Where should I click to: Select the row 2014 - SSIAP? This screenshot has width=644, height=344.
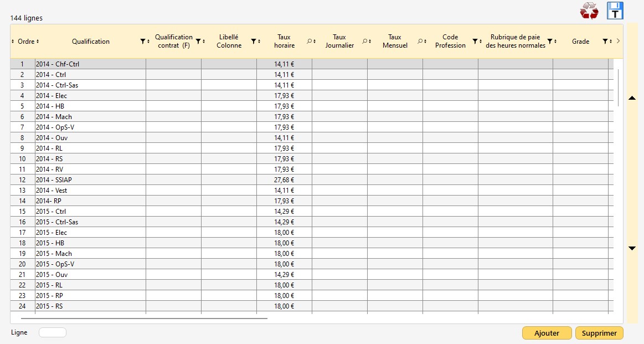[89, 180]
